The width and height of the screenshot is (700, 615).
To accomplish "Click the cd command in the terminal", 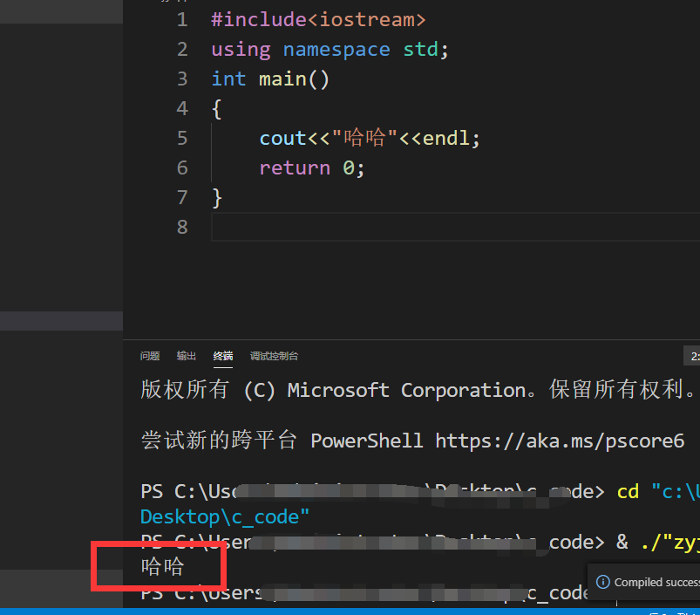I will pyautogui.click(x=628, y=491).
